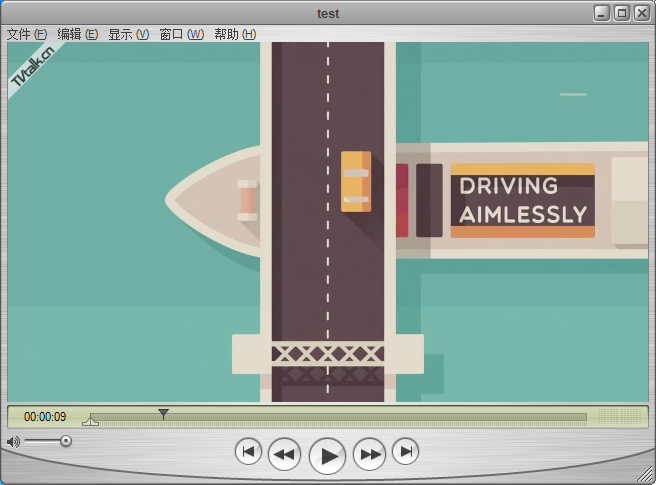Click the rewind button
Screen dimensions: 656x485
(284, 454)
